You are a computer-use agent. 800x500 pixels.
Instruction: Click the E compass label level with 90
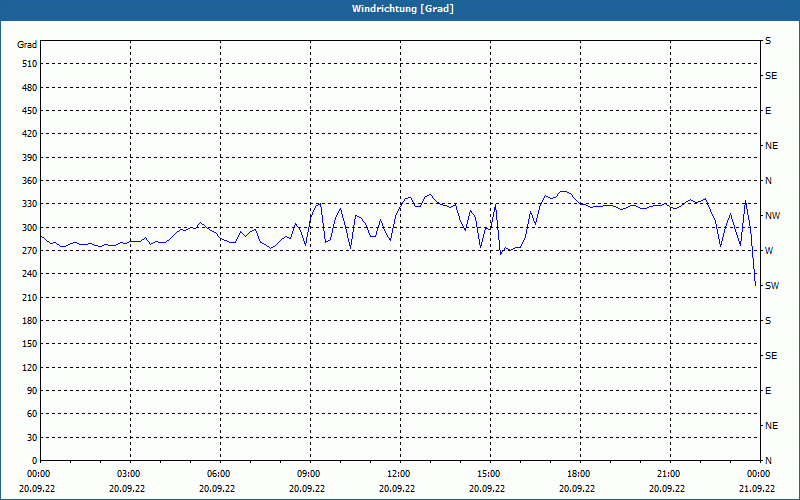click(x=768, y=391)
